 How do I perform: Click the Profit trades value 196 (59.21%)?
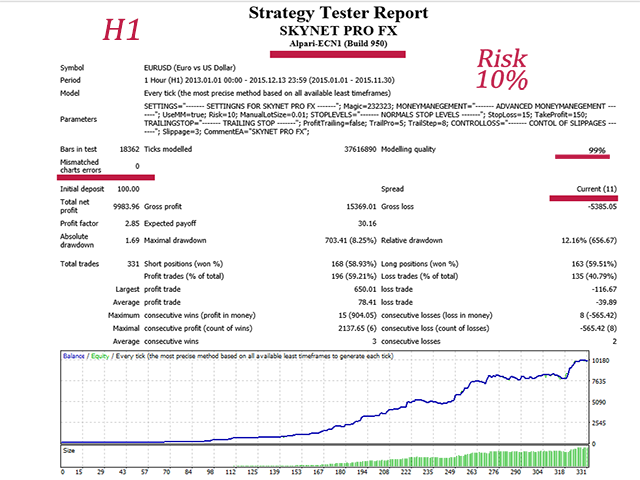[x=353, y=276]
